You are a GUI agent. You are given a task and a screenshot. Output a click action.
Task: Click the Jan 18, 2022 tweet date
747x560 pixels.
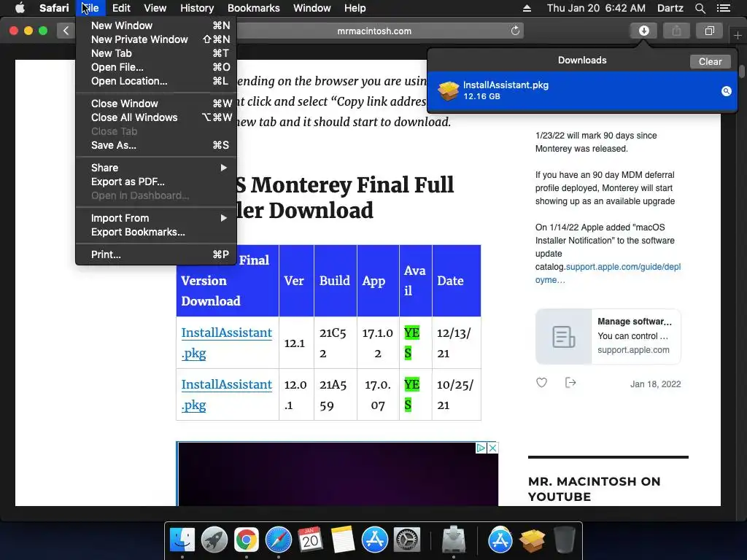pyautogui.click(x=655, y=384)
